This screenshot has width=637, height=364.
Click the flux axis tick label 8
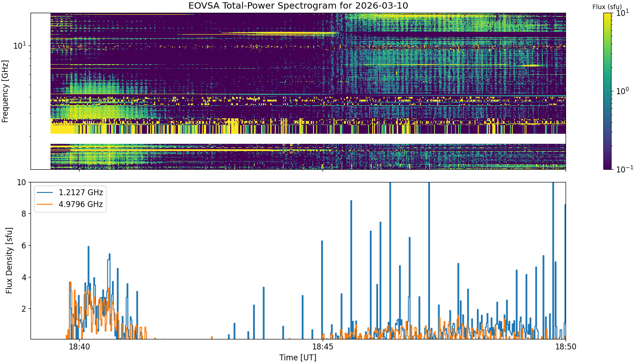pos(25,213)
